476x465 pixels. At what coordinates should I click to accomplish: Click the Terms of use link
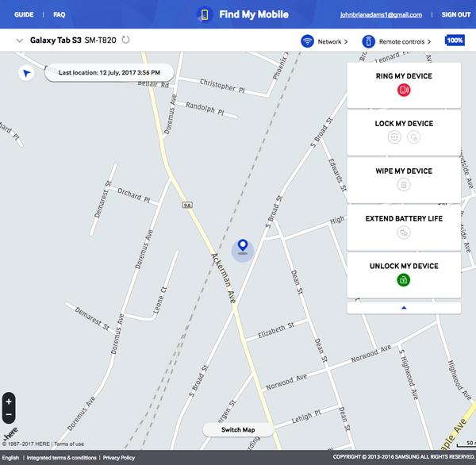(69, 444)
